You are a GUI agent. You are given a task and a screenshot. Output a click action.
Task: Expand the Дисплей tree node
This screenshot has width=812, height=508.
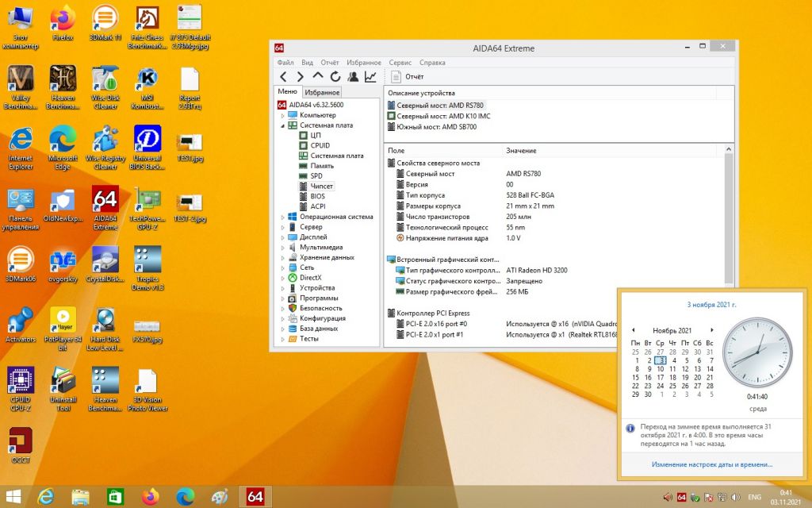click(283, 237)
